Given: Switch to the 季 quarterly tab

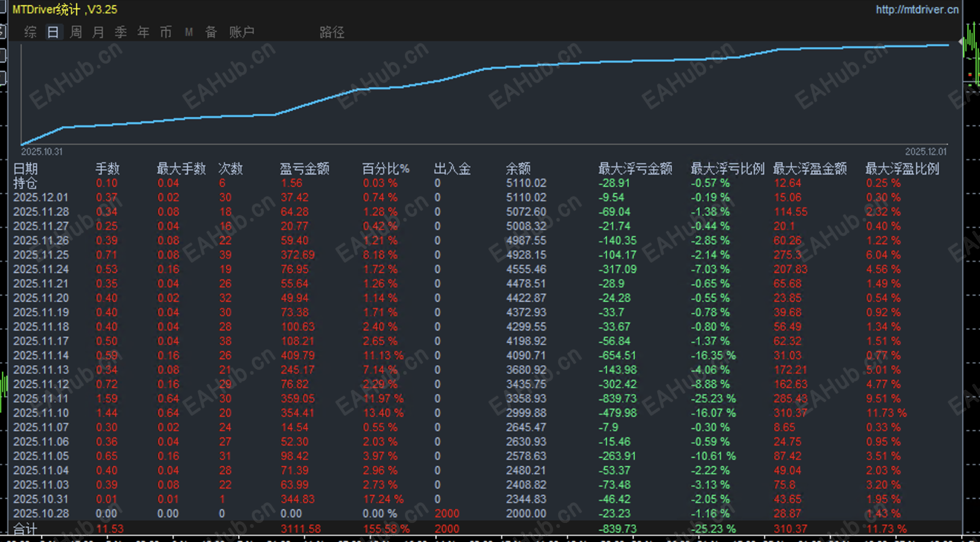Looking at the screenshot, I should pyautogui.click(x=121, y=32).
